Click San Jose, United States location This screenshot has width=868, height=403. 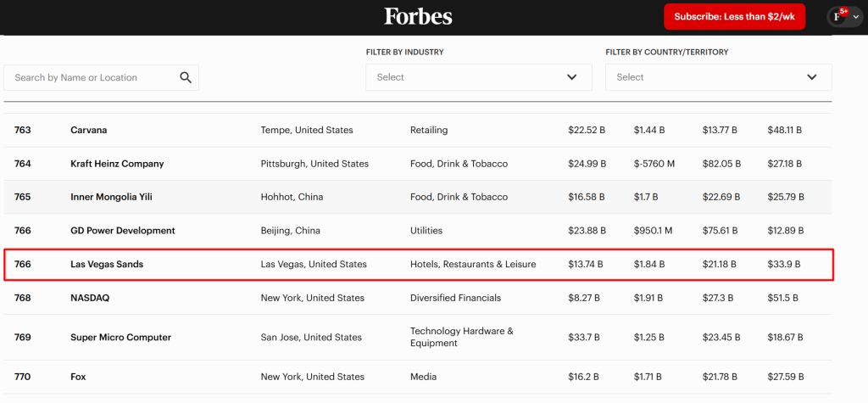(311, 338)
